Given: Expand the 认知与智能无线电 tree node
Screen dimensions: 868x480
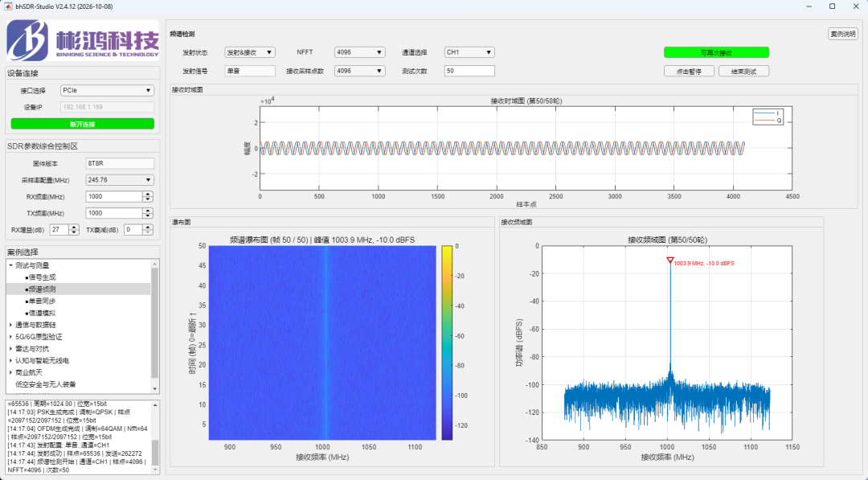Looking at the screenshot, I should pos(11,360).
